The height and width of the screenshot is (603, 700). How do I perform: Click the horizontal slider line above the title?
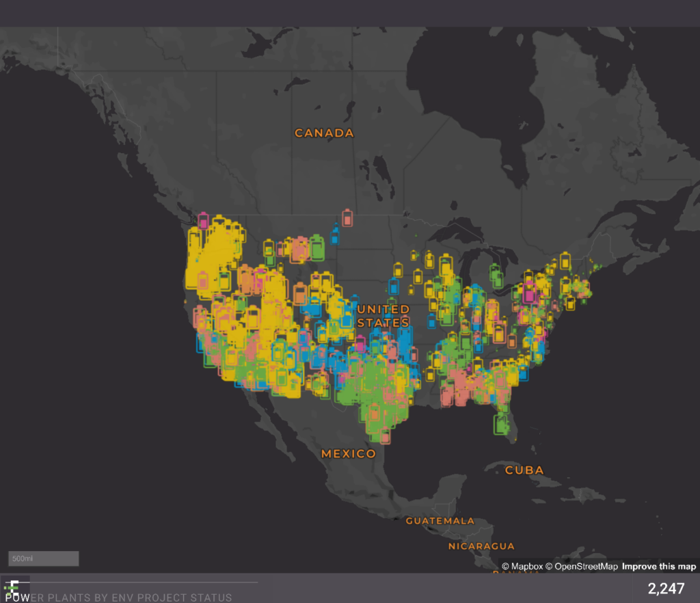[x=137, y=582]
